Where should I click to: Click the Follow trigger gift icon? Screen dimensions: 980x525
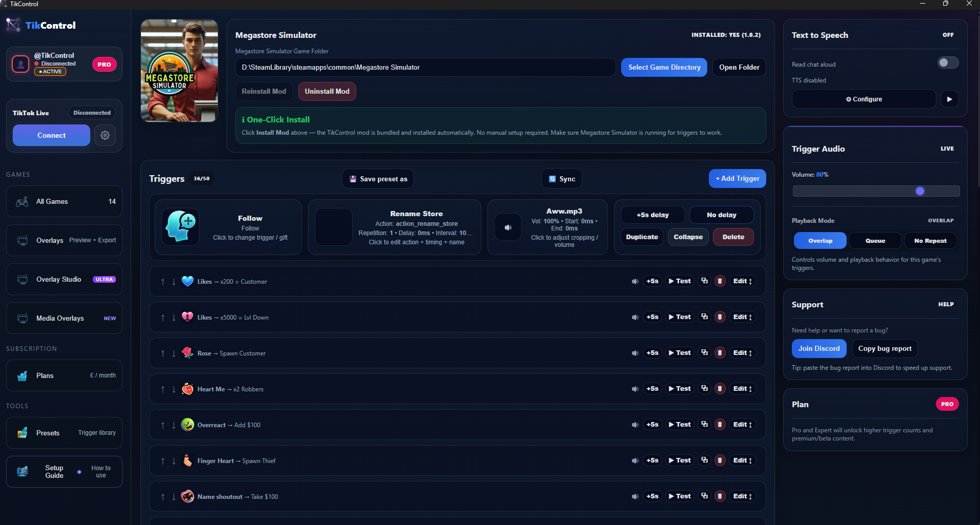[180, 227]
